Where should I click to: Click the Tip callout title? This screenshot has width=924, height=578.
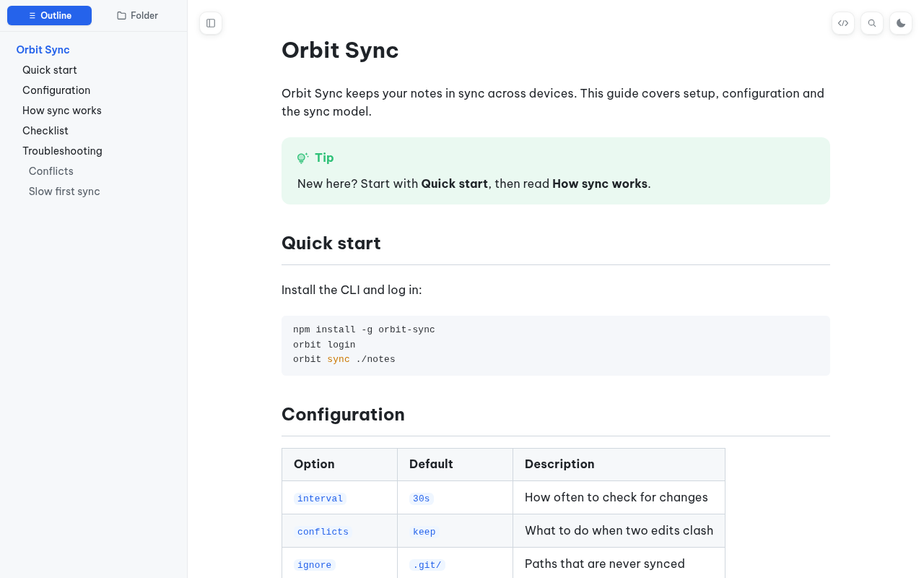324,158
